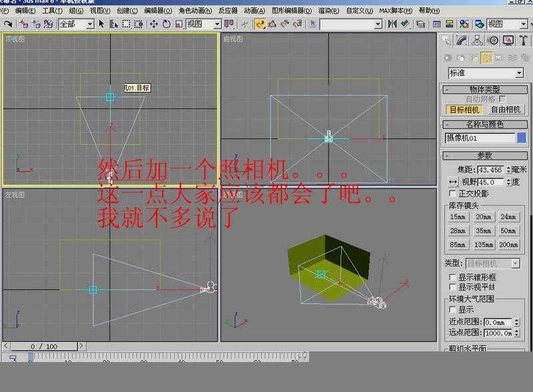This screenshot has width=533, height=392.
Task: Click the Use Pivot Point Center icon
Action: pos(229,24)
